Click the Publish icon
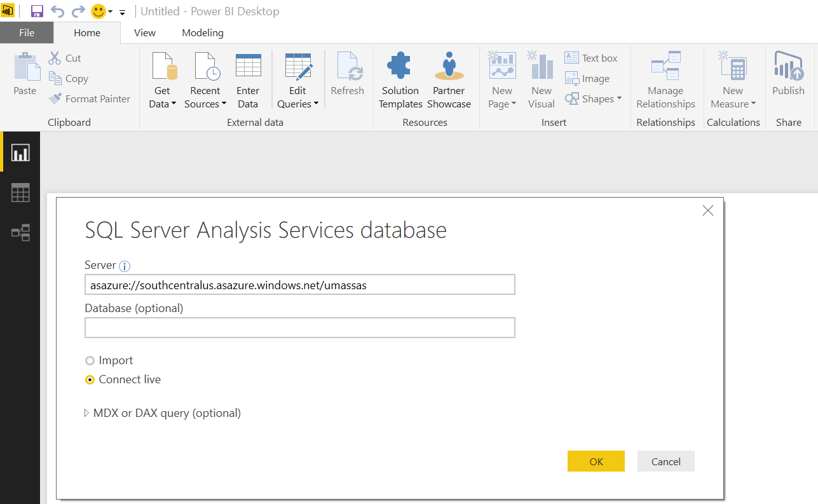 click(788, 66)
